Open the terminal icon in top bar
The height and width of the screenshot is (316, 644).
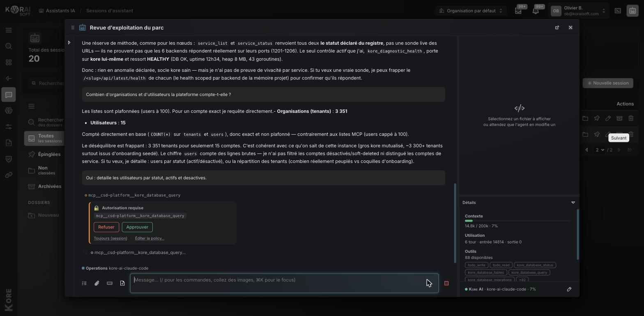618,11
